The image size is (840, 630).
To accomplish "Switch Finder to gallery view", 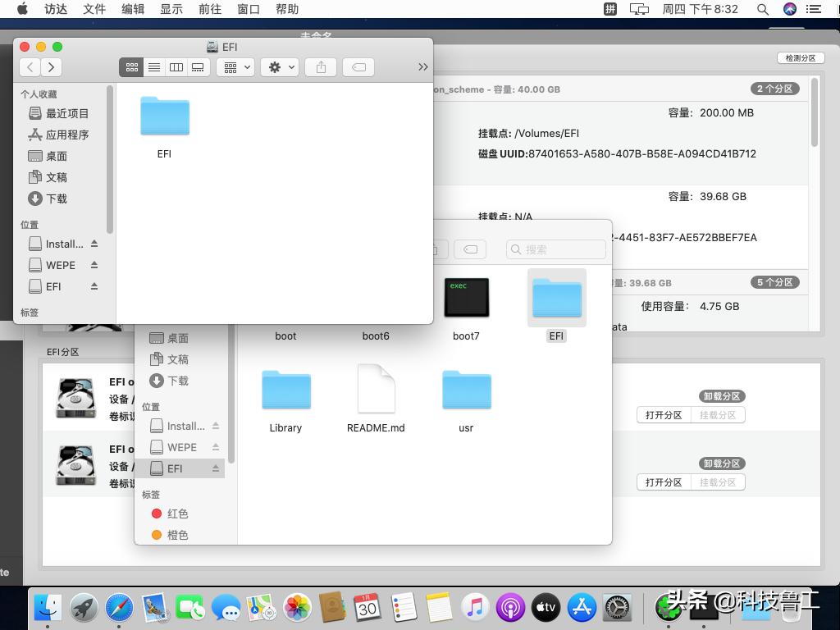I will pos(198,67).
